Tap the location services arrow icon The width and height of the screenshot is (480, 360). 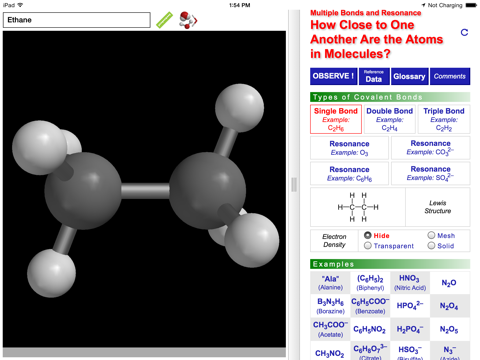423,5
